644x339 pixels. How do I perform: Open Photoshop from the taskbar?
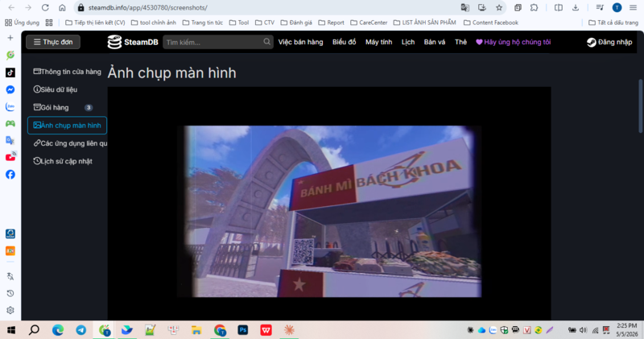(x=243, y=330)
